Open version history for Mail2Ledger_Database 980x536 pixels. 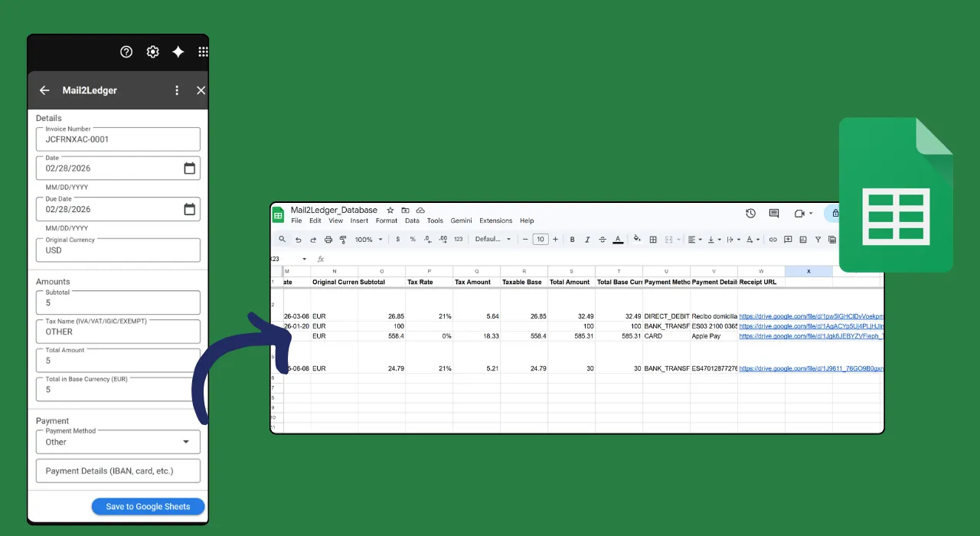coord(750,214)
